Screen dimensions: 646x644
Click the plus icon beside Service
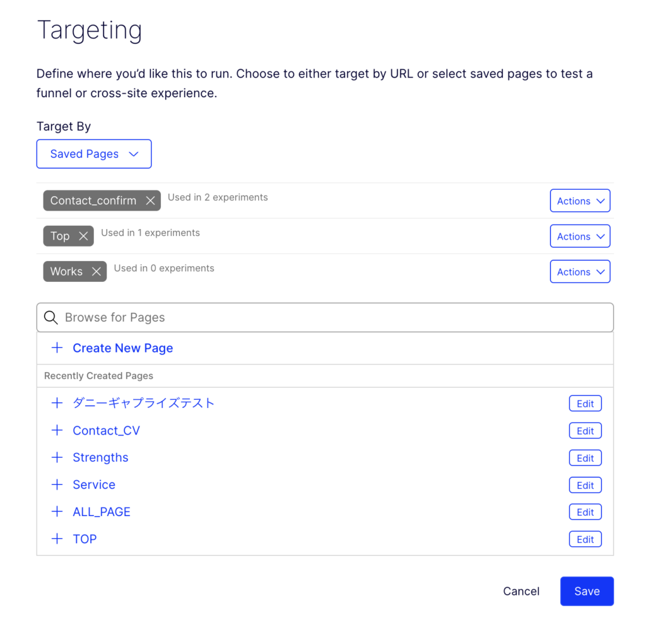point(57,484)
